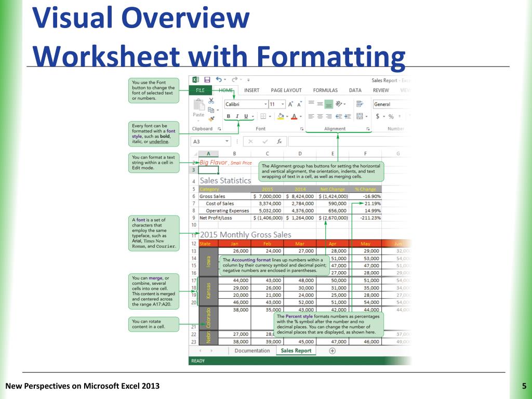Viewport: 532px width, 399px height.
Task: Launch the Clipboard pane launcher
Action: coord(219,129)
